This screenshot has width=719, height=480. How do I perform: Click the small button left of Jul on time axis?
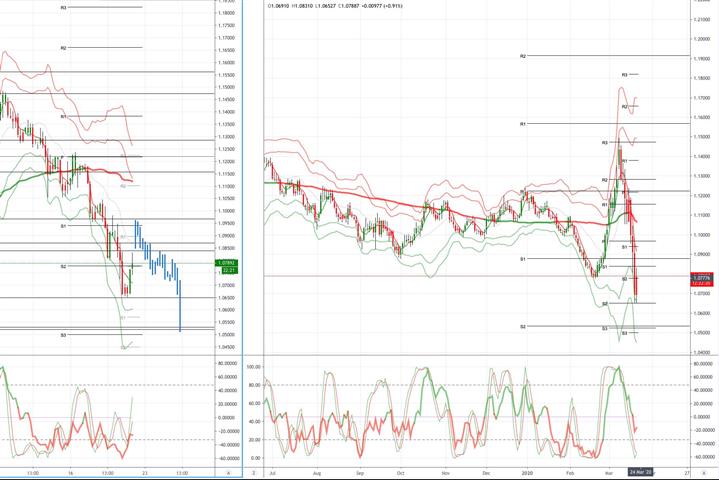(x=254, y=473)
